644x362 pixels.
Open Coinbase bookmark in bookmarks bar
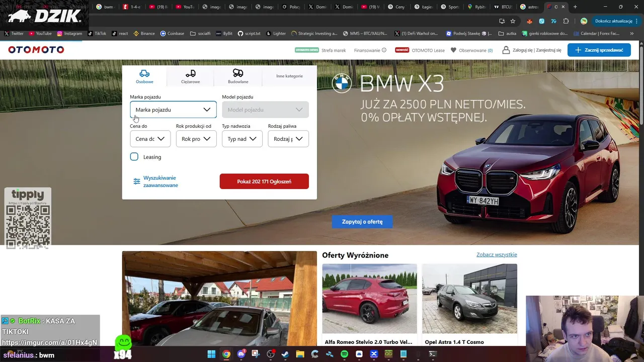(172, 34)
